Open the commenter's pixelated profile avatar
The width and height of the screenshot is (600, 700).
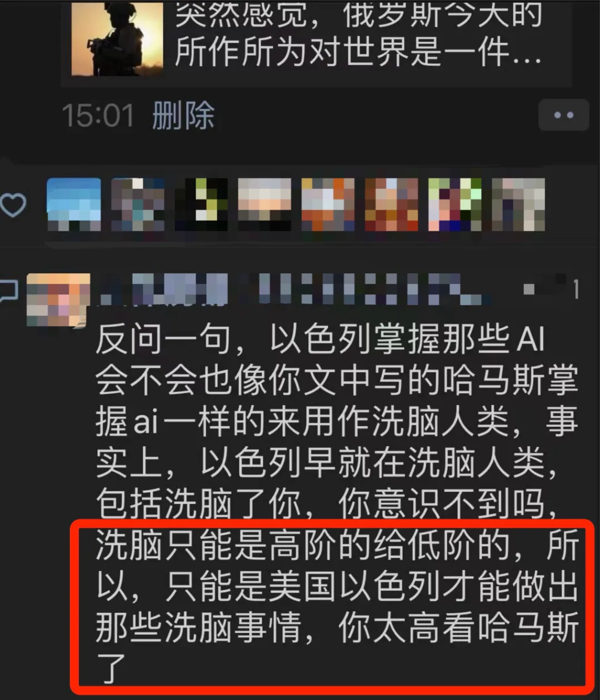click(58, 300)
